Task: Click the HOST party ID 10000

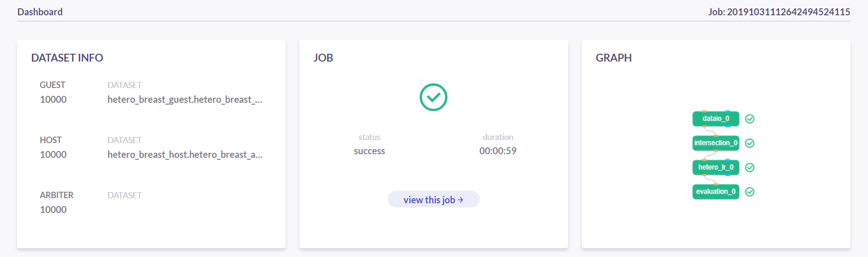Action: (x=53, y=155)
